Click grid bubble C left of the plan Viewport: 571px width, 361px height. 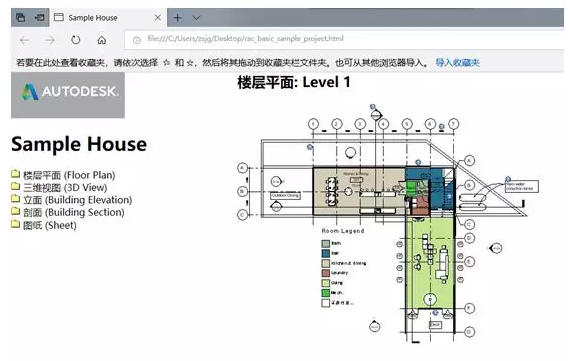pos(243,215)
